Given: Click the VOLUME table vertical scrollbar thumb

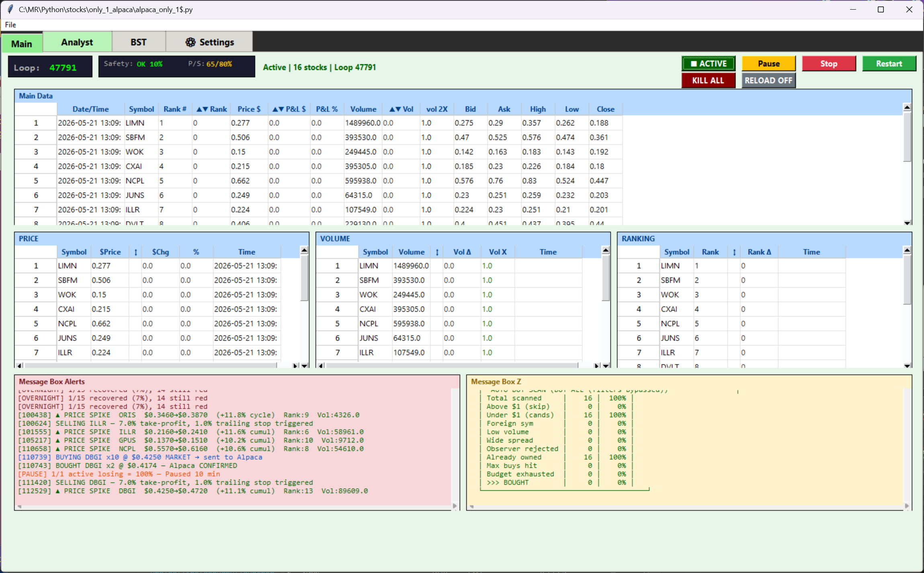Looking at the screenshot, I should [606, 278].
